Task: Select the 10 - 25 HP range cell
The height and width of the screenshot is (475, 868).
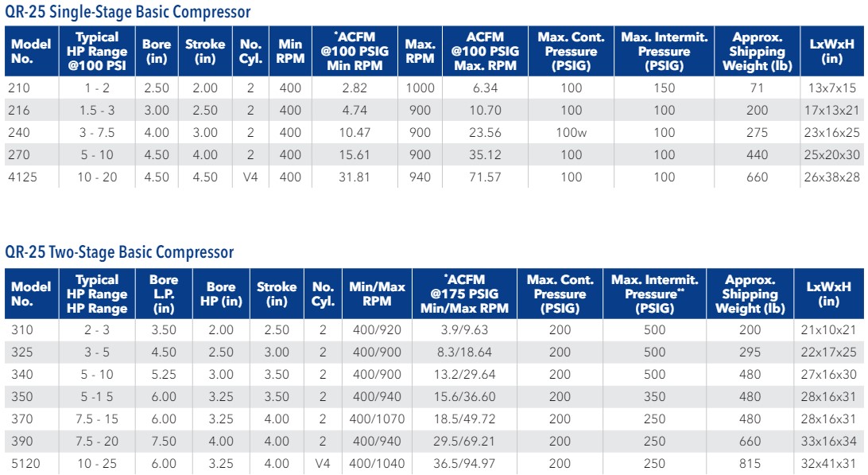Action: [x=97, y=463]
